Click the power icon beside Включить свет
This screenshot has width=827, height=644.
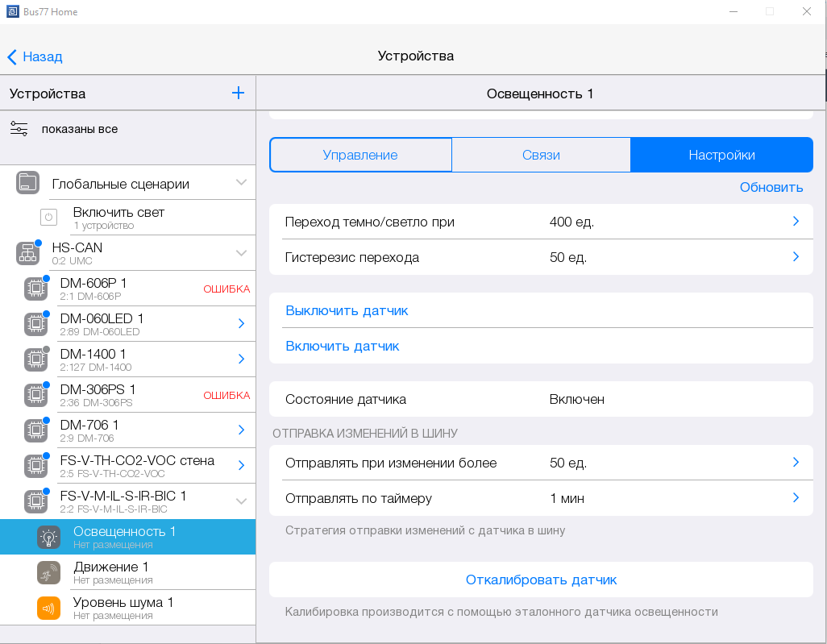coord(48,218)
